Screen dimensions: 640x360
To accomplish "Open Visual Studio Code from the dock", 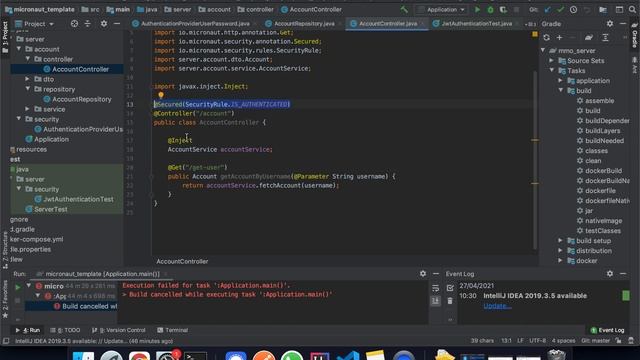I will click(348, 356).
